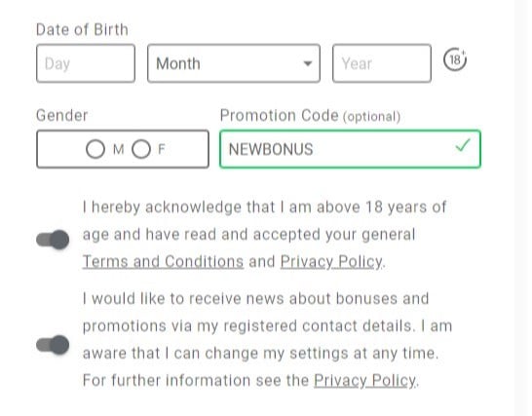This screenshot has height=416, width=532.
Task: Select the F gender radio button
Action: [x=141, y=149]
